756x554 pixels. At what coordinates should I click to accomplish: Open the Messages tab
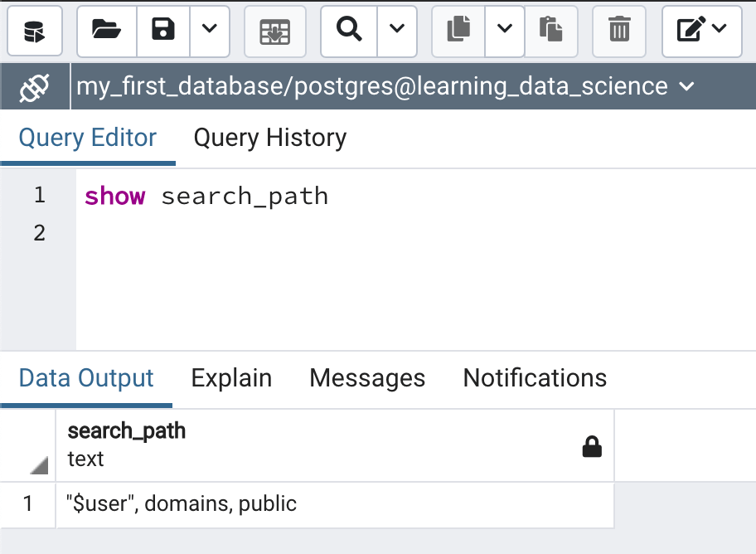[367, 378]
